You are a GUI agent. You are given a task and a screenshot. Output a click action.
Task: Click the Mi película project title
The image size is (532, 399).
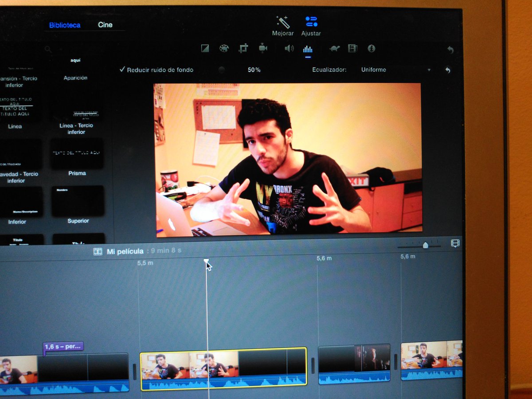tap(125, 251)
